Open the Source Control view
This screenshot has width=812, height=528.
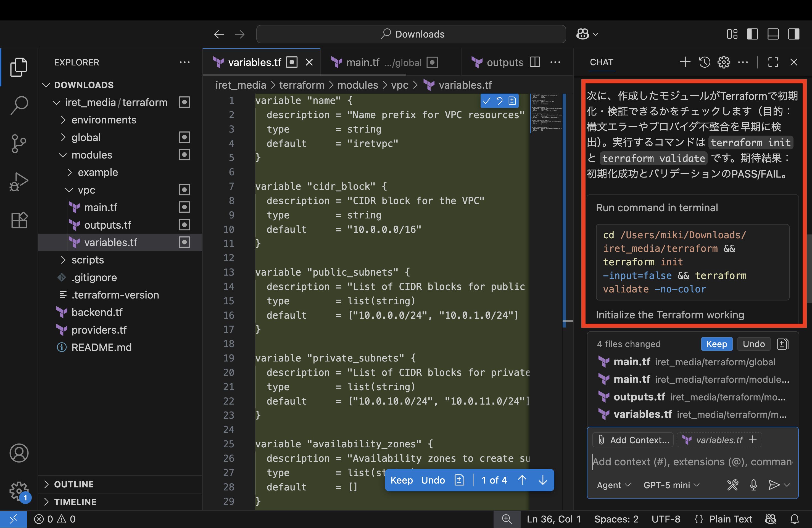pos(19,143)
